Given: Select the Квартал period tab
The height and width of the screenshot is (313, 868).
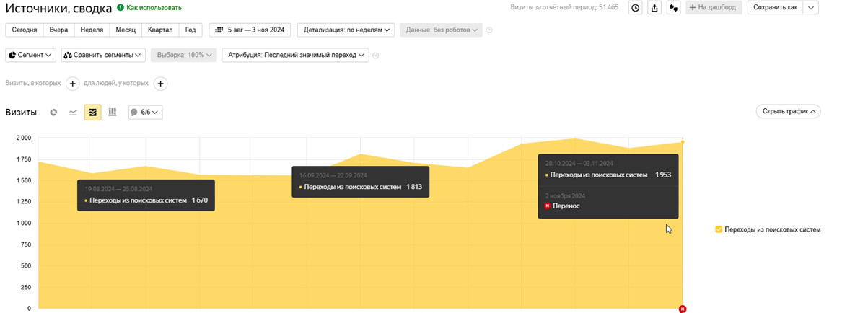Looking at the screenshot, I should pos(160,30).
